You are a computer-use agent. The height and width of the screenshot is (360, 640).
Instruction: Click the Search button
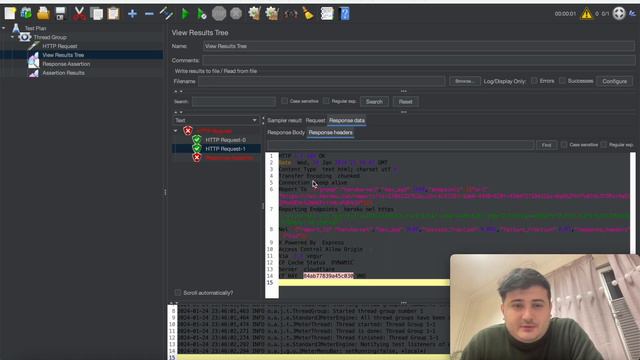[x=374, y=102]
